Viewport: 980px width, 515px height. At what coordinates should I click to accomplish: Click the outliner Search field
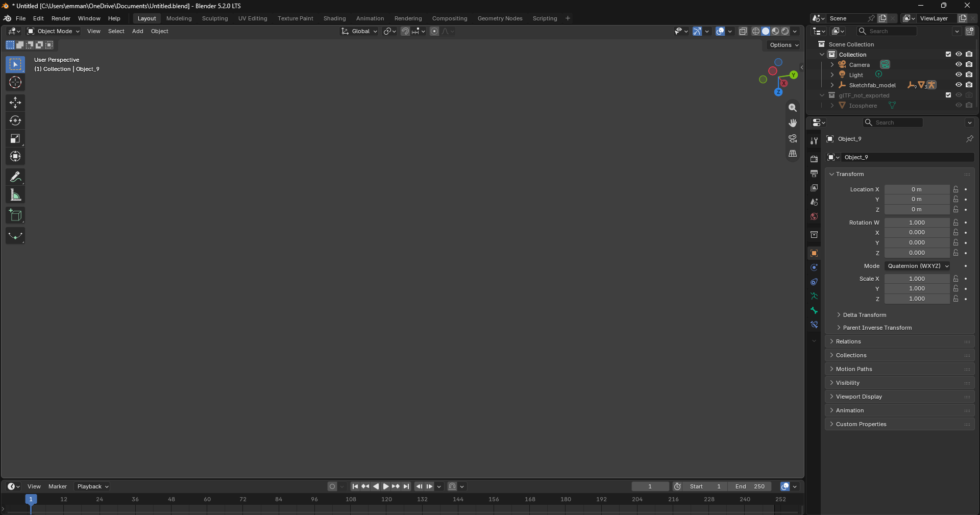tap(887, 31)
